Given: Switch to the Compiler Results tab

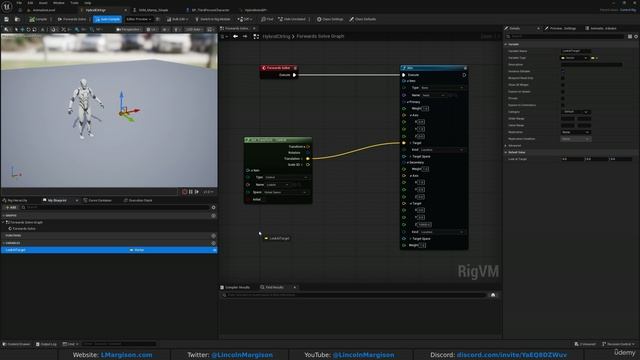Looking at the screenshot, I should coord(236,287).
